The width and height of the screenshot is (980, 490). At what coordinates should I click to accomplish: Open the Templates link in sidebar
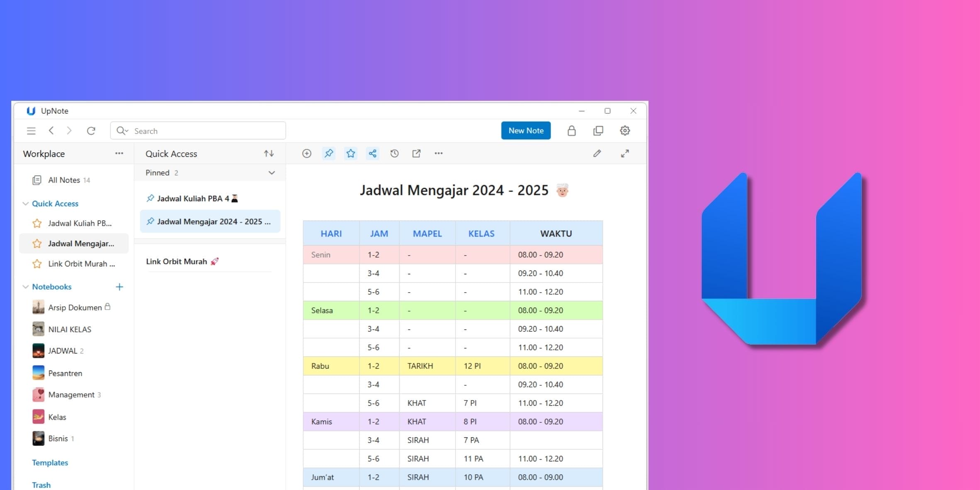click(x=50, y=463)
